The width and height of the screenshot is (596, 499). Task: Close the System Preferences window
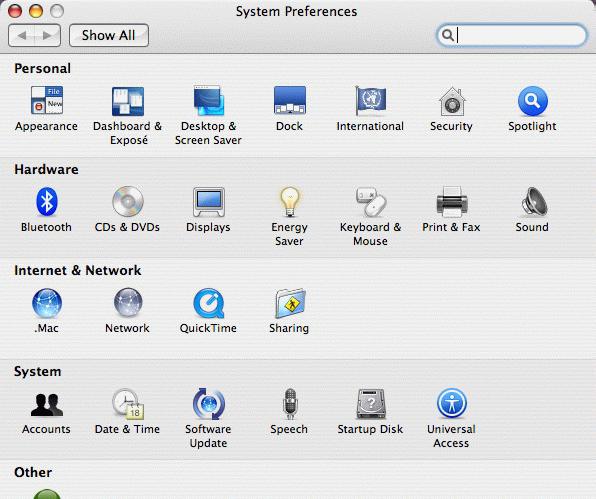15,11
